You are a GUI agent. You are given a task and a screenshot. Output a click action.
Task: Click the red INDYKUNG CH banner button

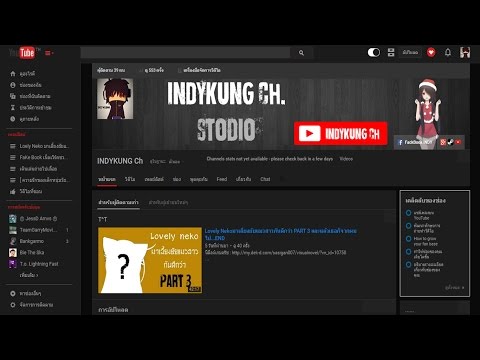click(340, 133)
